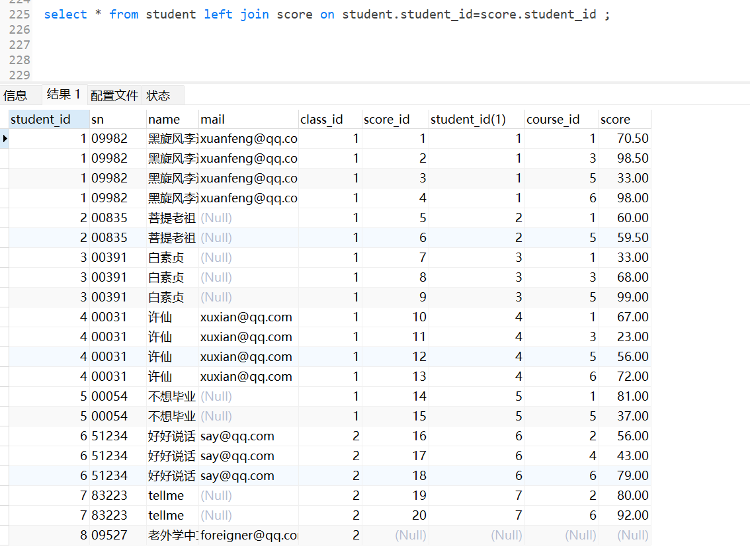
Task: Click the left keyword in the query
Action: [x=218, y=15]
